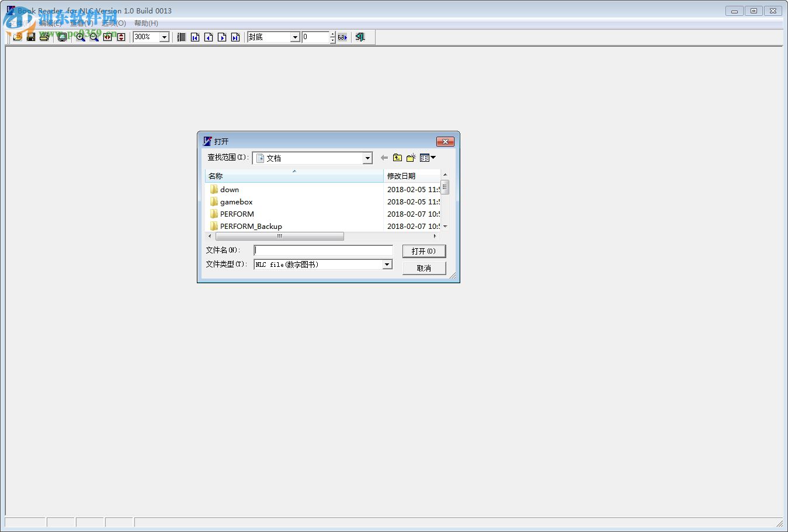Expand the 300% zoom dropdown

(x=165, y=37)
